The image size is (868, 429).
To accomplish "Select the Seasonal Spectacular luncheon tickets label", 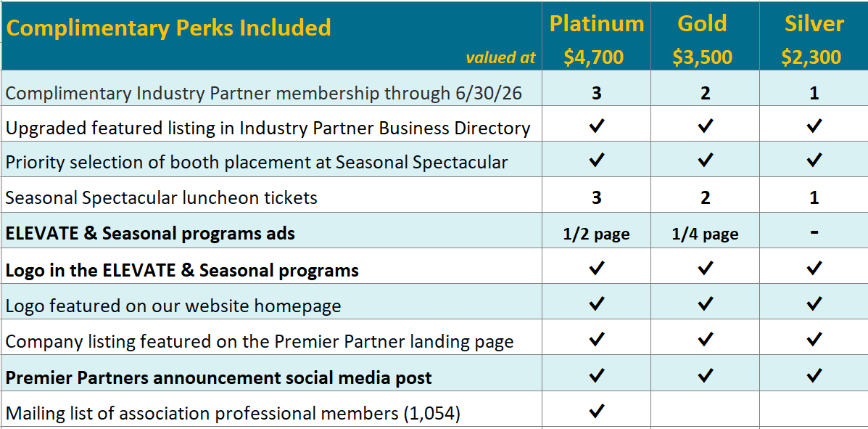I will [x=161, y=198].
